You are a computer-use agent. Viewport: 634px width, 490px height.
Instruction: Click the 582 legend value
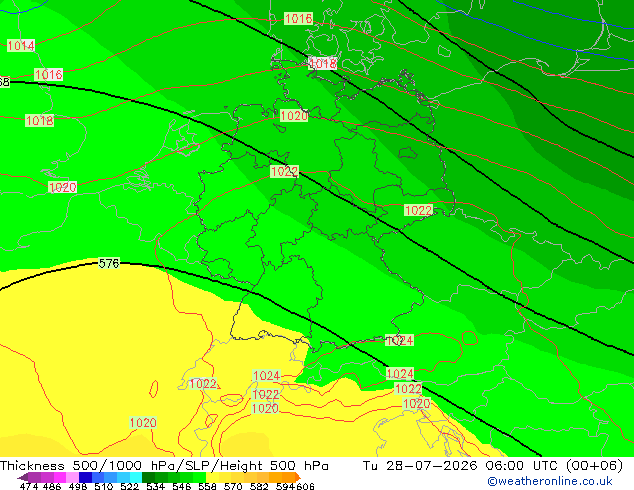(x=259, y=486)
